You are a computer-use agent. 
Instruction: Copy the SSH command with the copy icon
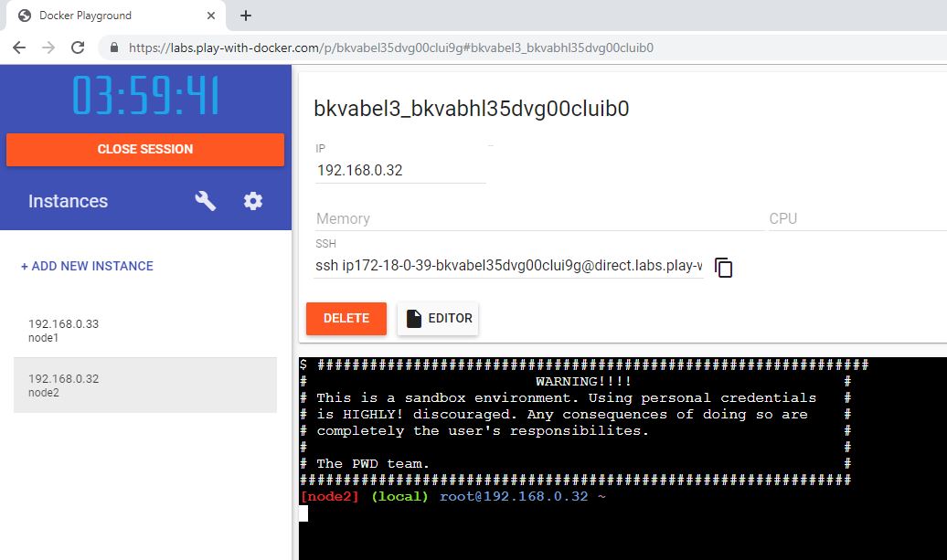click(x=724, y=267)
